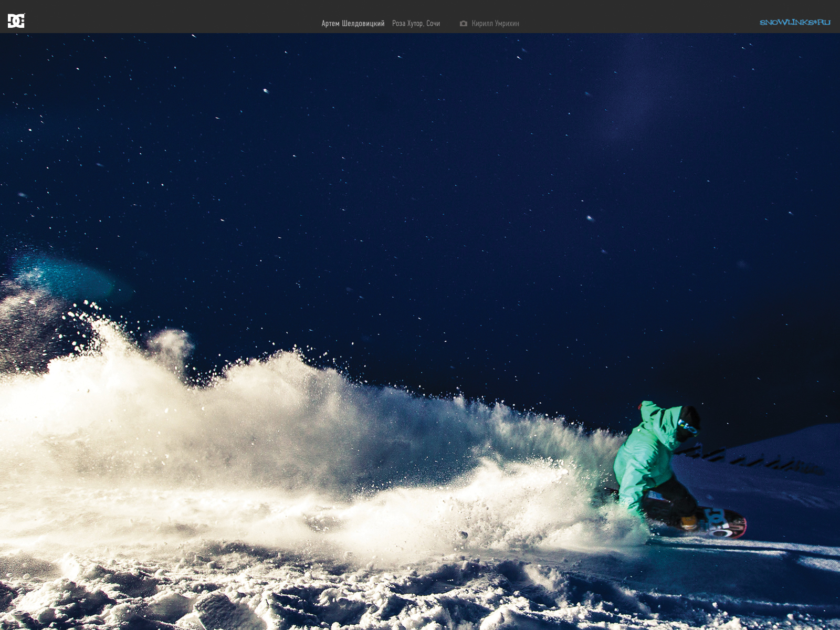Select photographer name 'Кирилл Умрихин'
This screenshot has height=630, width=840.
tap(495, 24)
